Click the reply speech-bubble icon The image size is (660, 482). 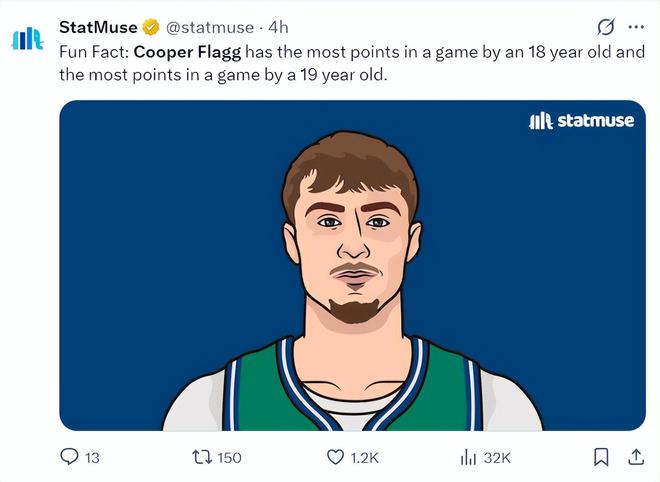[69, 457]
